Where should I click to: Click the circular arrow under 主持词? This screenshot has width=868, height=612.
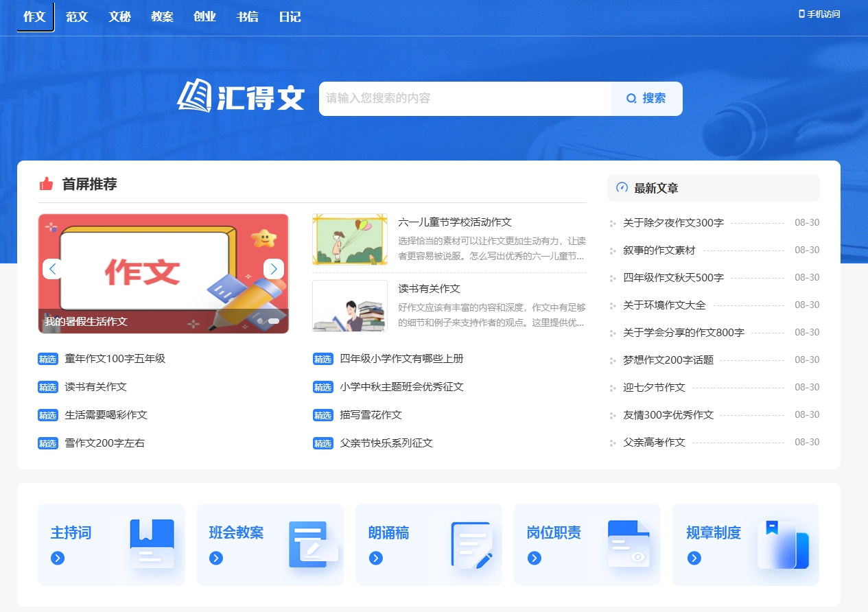click(58, 558)
